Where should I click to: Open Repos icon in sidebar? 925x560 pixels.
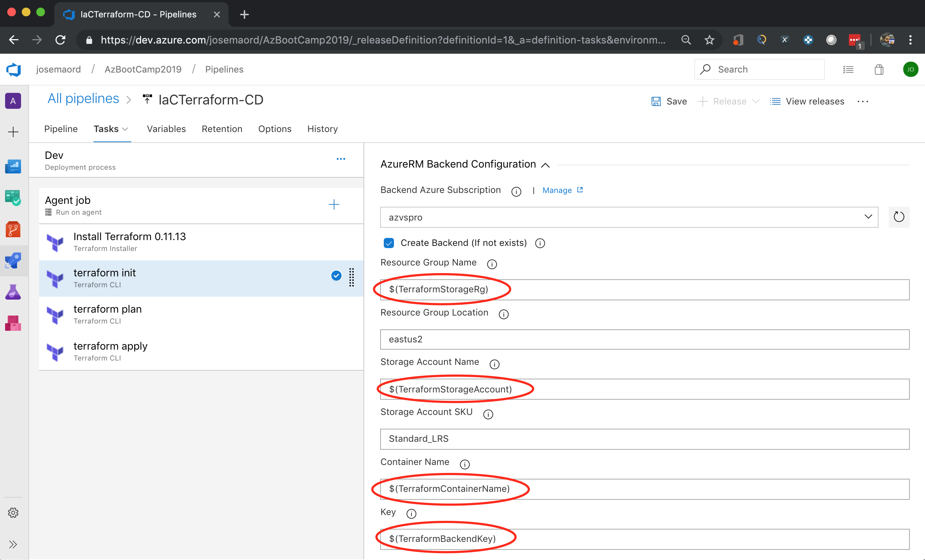13,229
